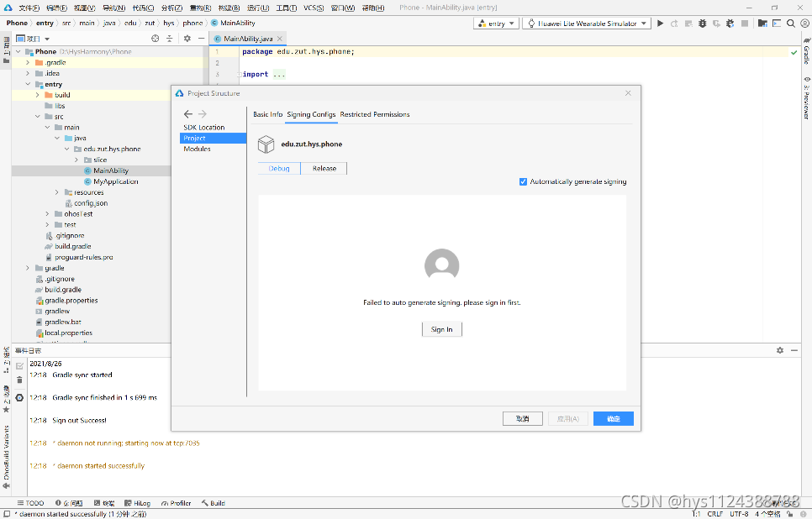Screen dimensions: 812x519
Task: Open the HiLog tool window
Action: 138,503
